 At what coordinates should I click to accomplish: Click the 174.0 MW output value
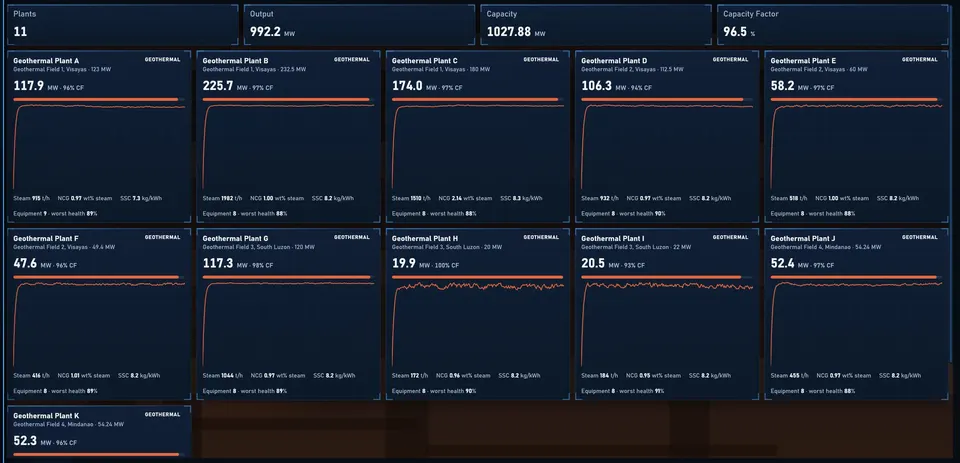point(407,86)
